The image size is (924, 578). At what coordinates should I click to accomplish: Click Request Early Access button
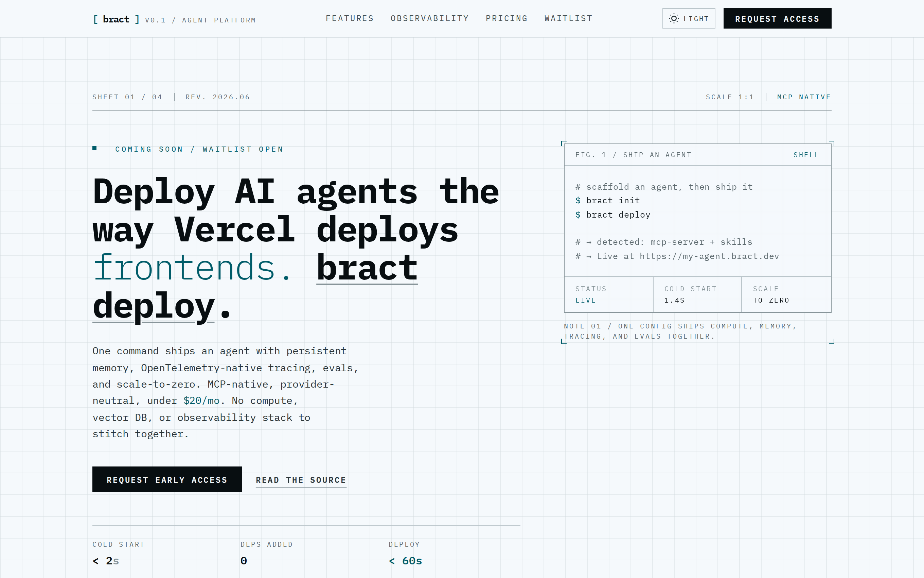(167, 479)
